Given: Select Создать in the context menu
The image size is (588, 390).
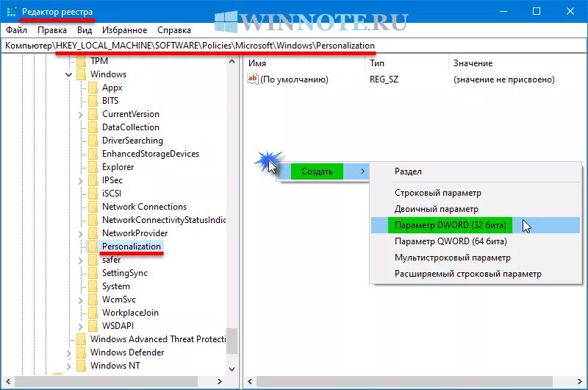Looking at the screenshot, I should (x=323, y=171).
